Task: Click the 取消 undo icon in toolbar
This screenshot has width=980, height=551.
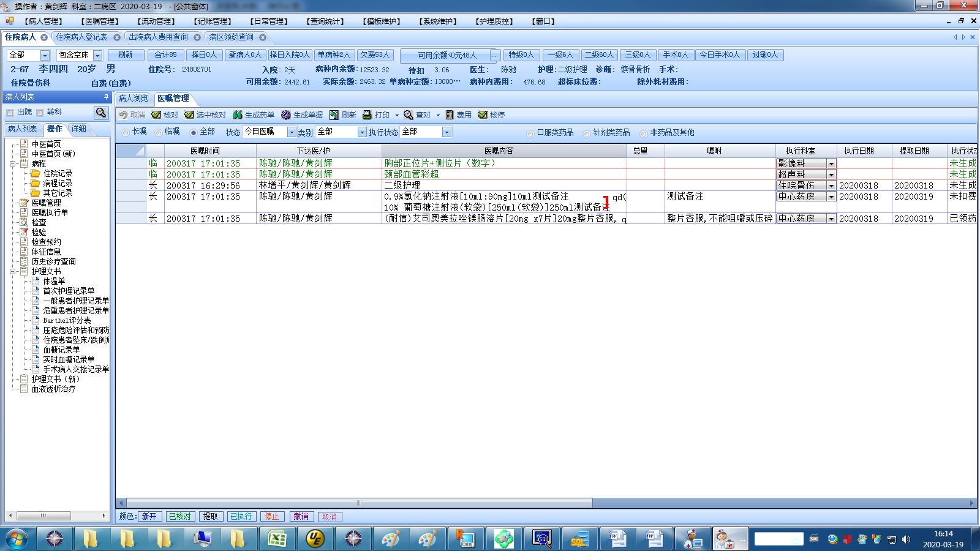Action: click(x=124, y=115)
